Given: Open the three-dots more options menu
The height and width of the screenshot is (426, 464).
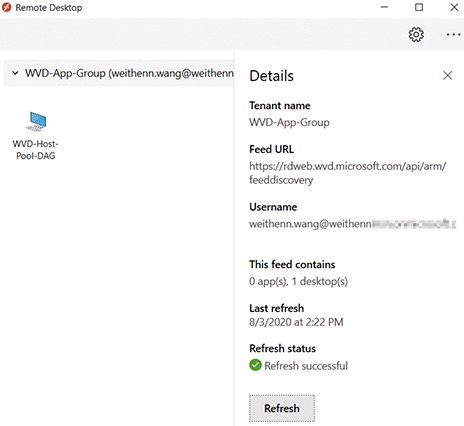Looking at the screenshot, I should [453, 34].
